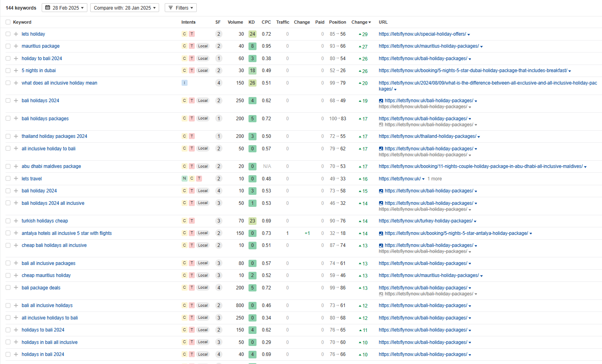
Task: Click the 'I' intent badge for 'what does all inclusive holiday mean'
Action: pyautogui.click(x=184, y=83)
